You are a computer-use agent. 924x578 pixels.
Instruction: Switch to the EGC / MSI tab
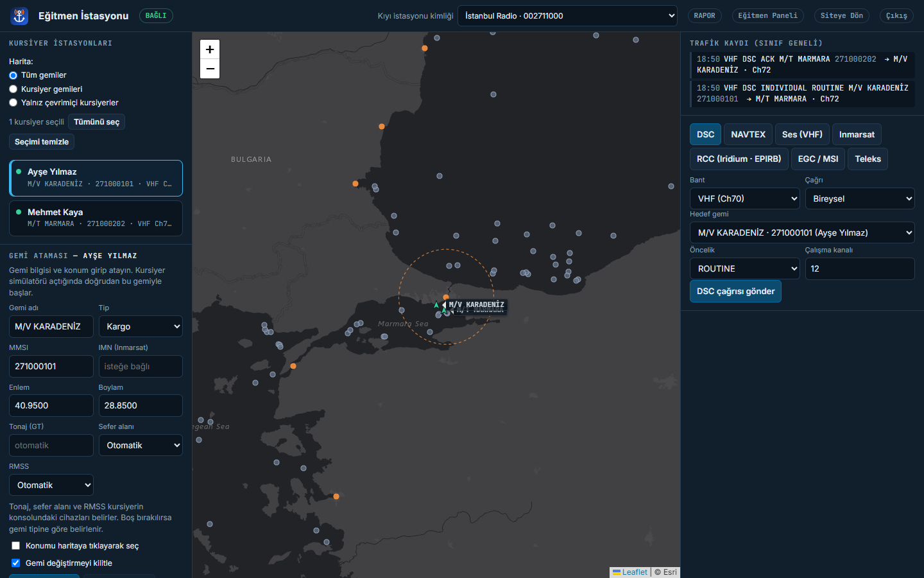tap(818, 159)
